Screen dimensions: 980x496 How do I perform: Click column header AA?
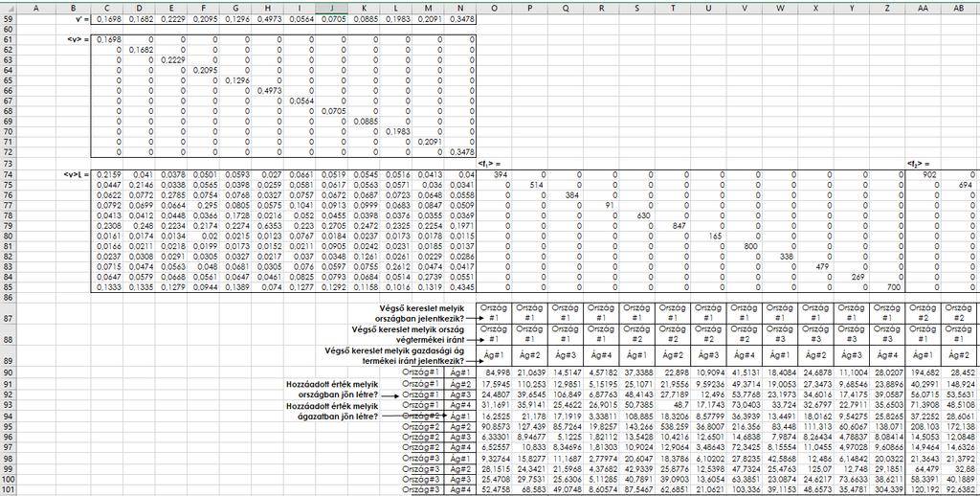(x=923, y=8)
